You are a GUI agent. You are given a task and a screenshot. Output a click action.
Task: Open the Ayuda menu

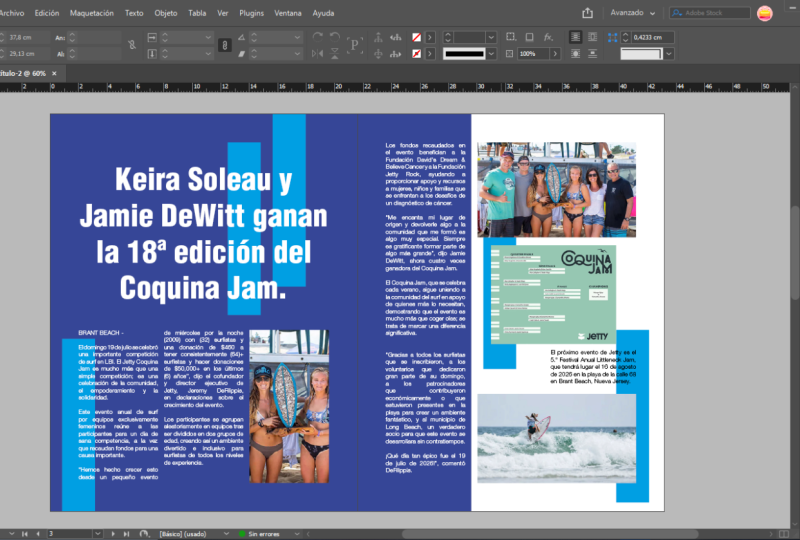click(323, 13)
